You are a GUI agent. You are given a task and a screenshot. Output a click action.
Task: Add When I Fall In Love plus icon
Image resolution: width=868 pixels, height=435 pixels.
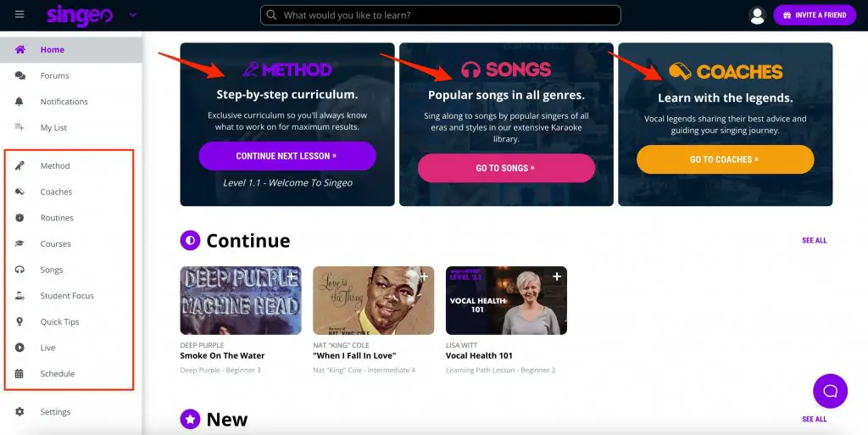pyautogui.click(x=424, y=276)
